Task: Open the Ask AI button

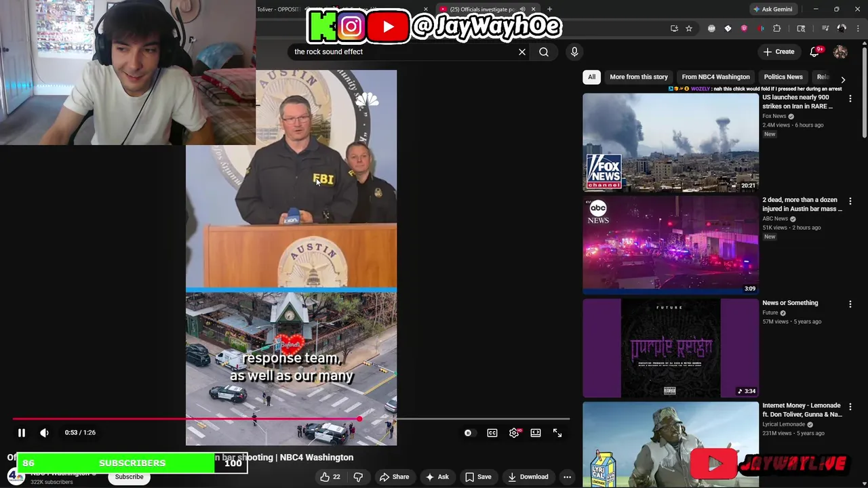Action: [437, 476]
